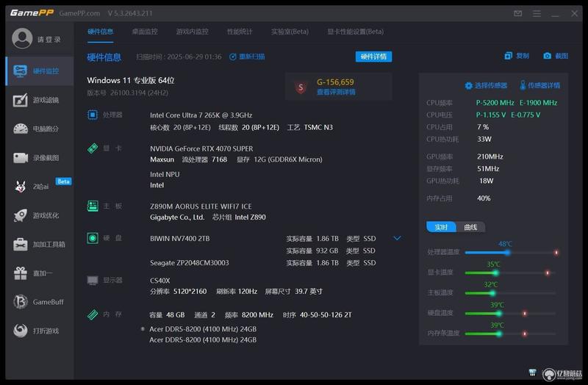This screenshot has width=588, height=385.
Task: Open GameBuff in the sidebar
Action: tap(40, 302)
